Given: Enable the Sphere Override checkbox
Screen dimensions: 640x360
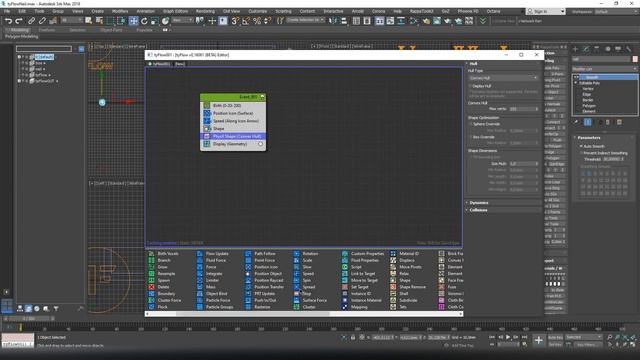Looking at the screenshot, I should pos(470,124).
